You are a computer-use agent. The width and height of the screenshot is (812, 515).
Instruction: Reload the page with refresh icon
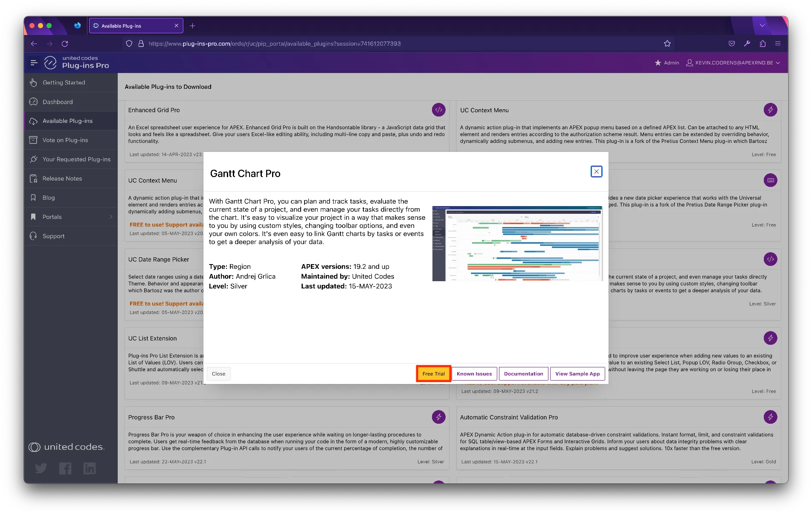click(x=65, y=44)
